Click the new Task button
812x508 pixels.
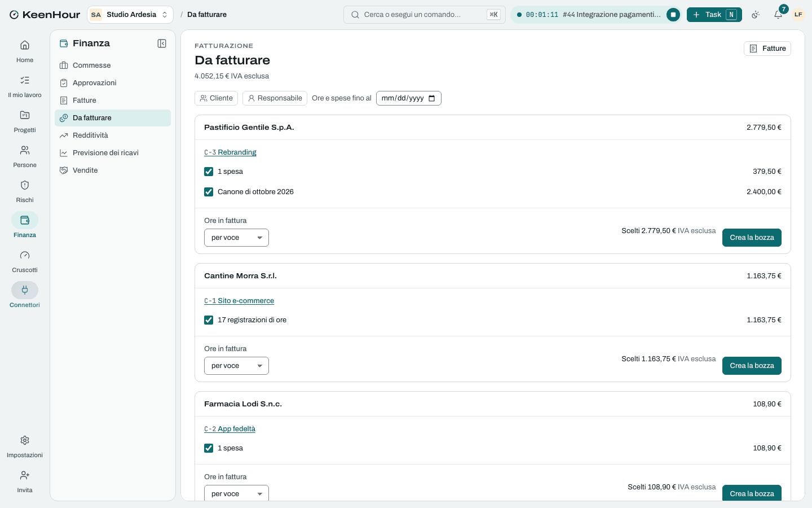714,15
